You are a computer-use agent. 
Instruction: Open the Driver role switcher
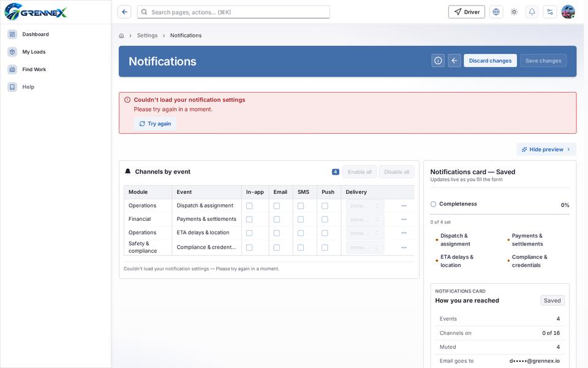(x=467, y=12)
